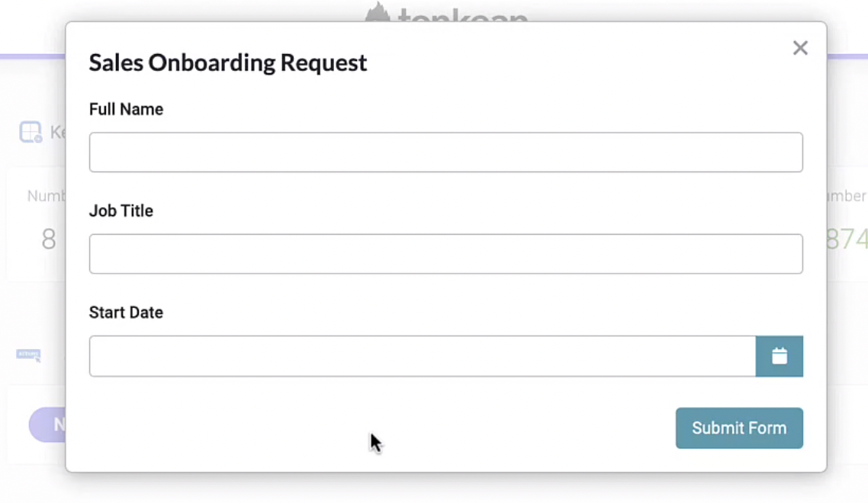Click the purple pill button at bottom left
The width and height of the screenshot is (868, 503).
click(47, 425)
